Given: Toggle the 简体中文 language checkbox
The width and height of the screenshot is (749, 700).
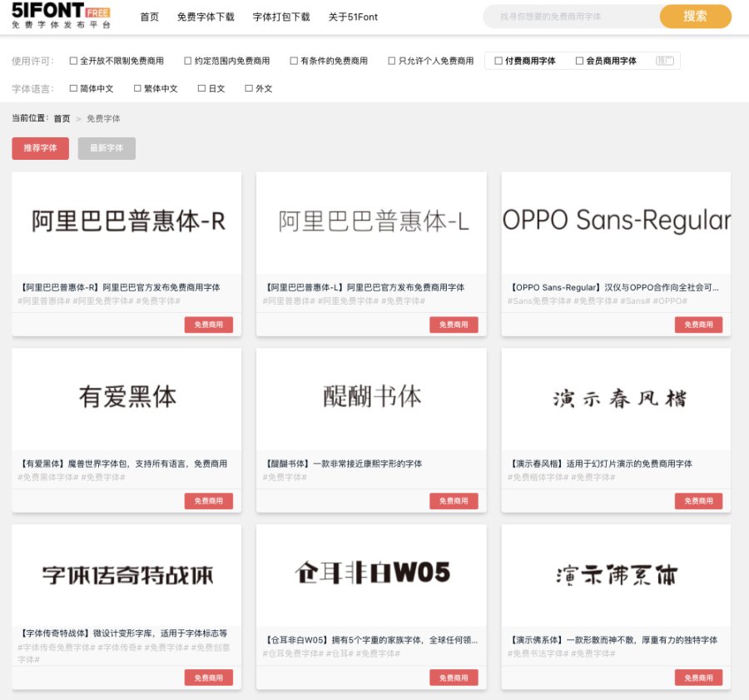Looking at the screenshot, I should pyautogui.click(x=74, y=88).
